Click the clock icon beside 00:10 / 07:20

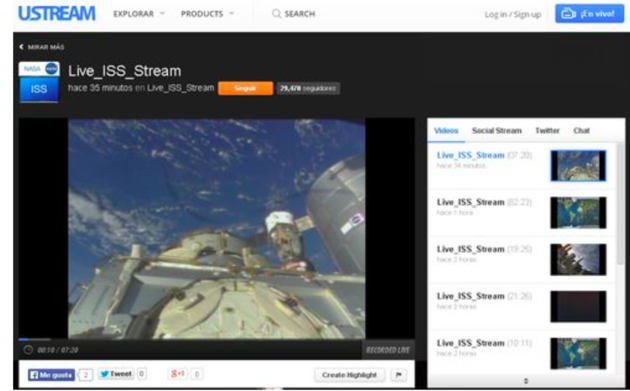coord(28,350)
